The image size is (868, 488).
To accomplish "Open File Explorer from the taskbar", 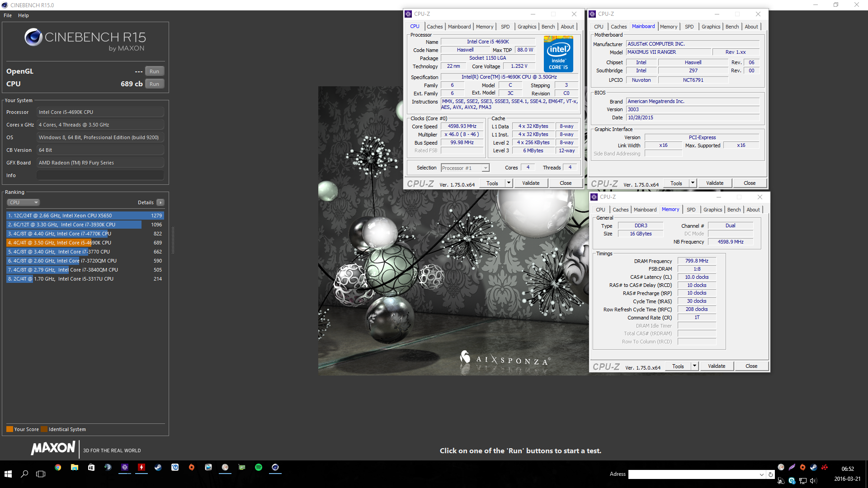I will [x=75, y=467].
